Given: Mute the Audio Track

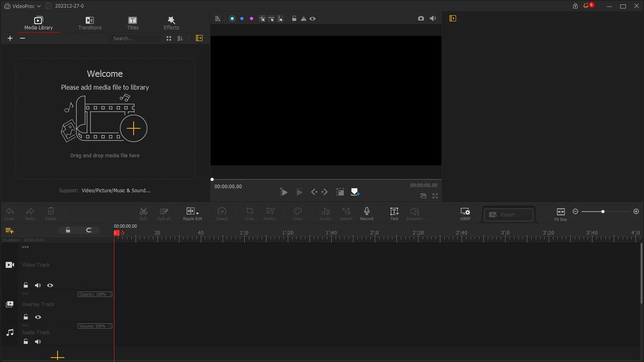Looking at the screenshot, I should click(38, 341).
